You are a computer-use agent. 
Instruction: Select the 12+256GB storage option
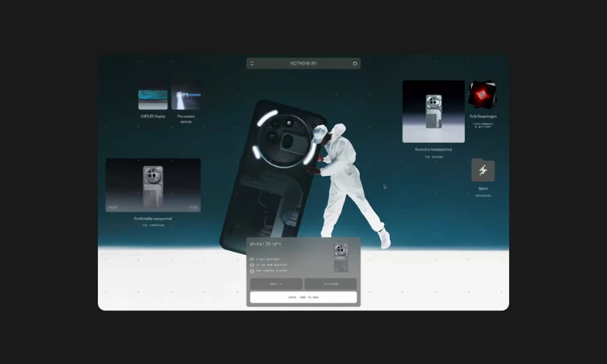pyautogui.click(x=330, y=284)
